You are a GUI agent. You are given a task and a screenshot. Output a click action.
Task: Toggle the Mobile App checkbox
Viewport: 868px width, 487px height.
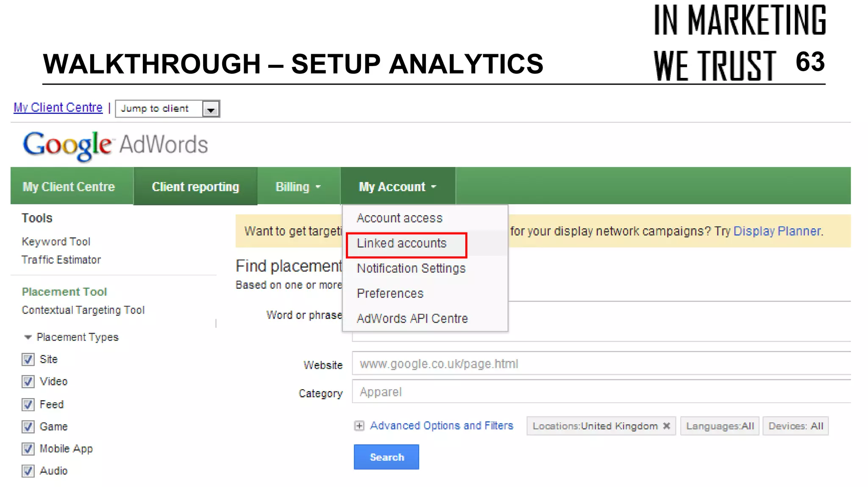(28, 448)
